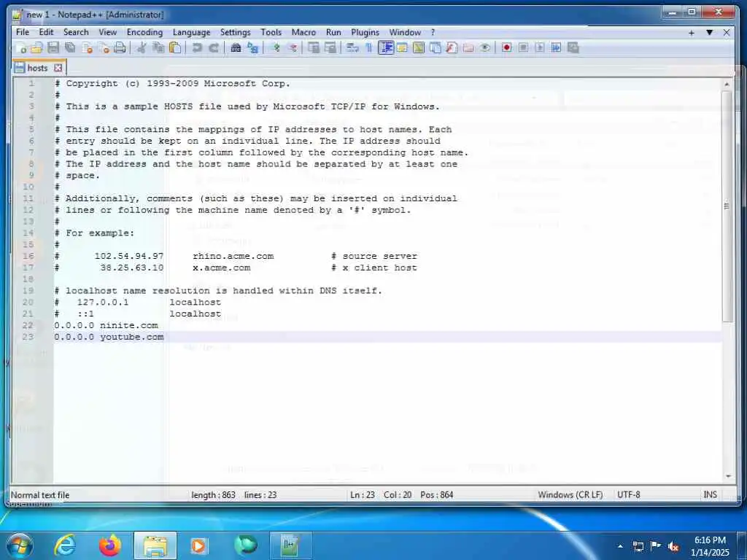
Task: Click the Save recorded macro icon
Action: [573, 47]
